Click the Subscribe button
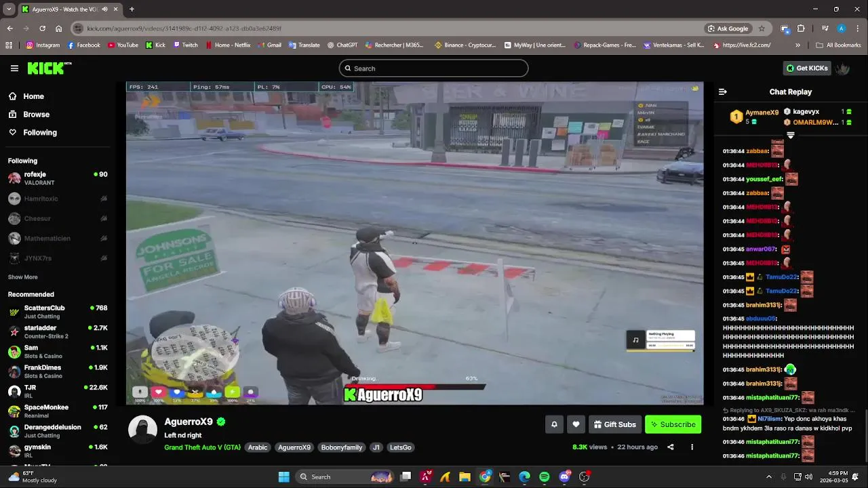The width and height of the screenshot is (868, 488). tap(673, 424)
